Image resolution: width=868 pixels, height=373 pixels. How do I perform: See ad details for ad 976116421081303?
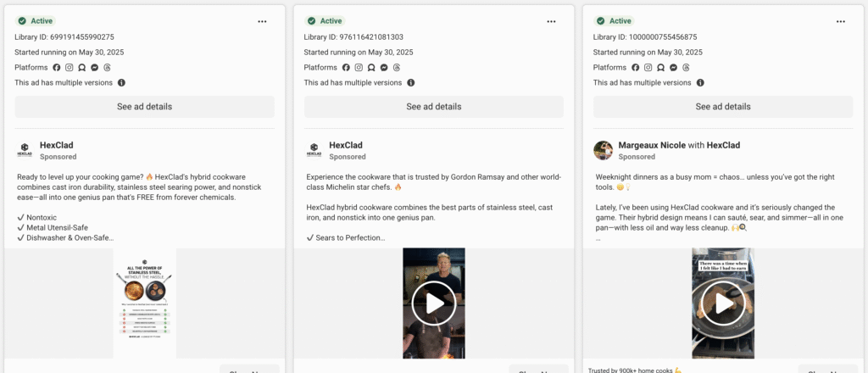pyautogui.click(x=433, y=107)
